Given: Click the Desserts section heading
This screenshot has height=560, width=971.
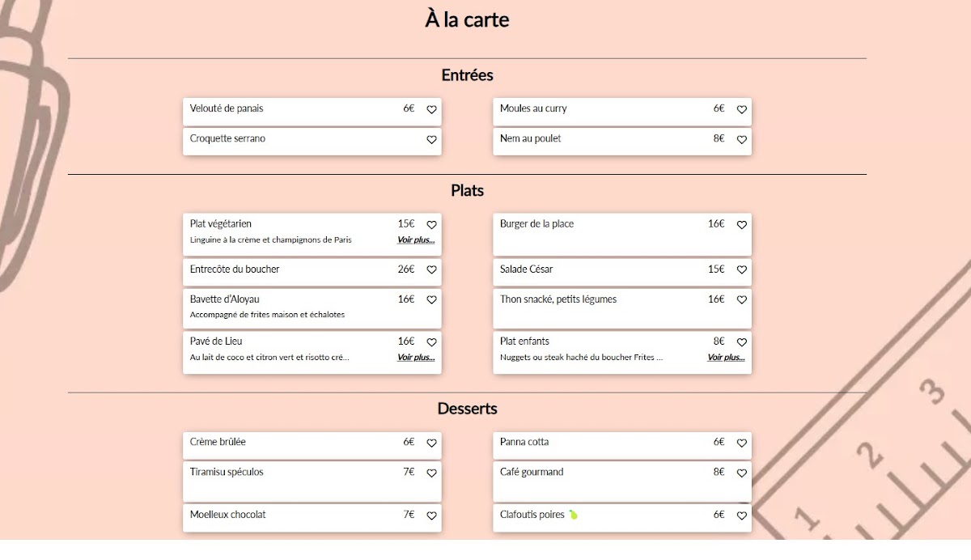Looking at the screenshot, I should [x=467, y=409].
